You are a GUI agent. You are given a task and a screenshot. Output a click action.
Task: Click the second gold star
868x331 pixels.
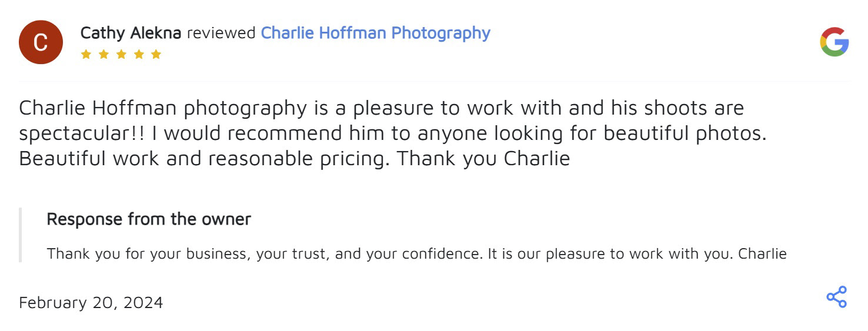tap(104, 55)
